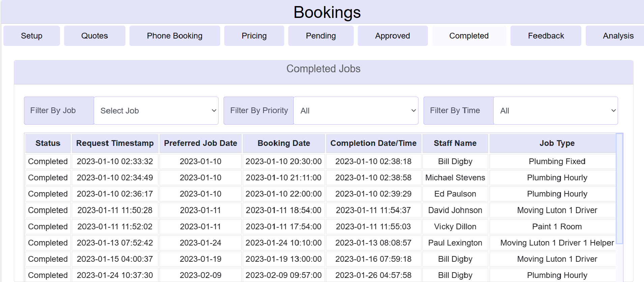The width and height of the screenshot is (644, 282).
Task: Click booking date 2023-01-11 17:54:00
Action: pos(284,227)
